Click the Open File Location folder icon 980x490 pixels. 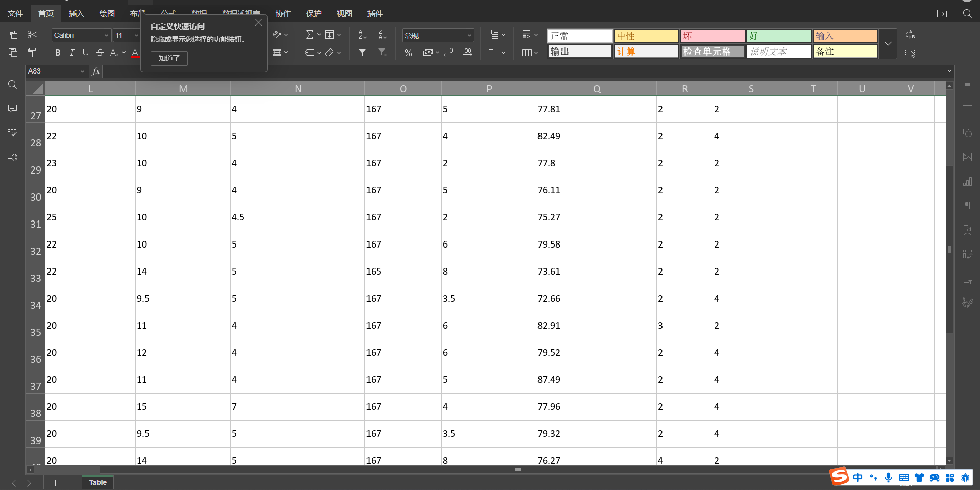click(942, 14)
